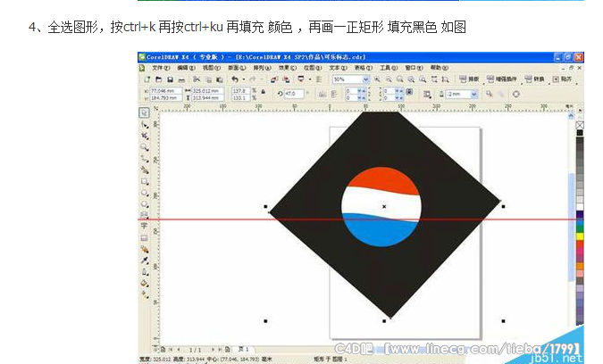This screenshot has width=603, height=364.
Task: Open the 文件 (File) menu
Action: tap(161, 68)
